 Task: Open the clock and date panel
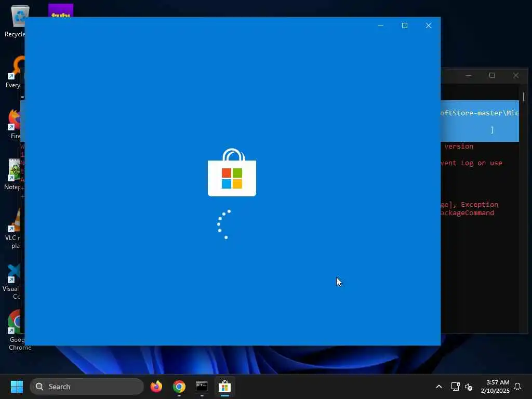(495, 387)
